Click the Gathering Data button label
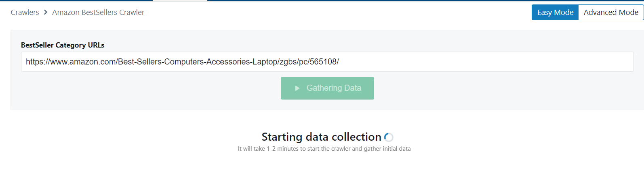 334,88
